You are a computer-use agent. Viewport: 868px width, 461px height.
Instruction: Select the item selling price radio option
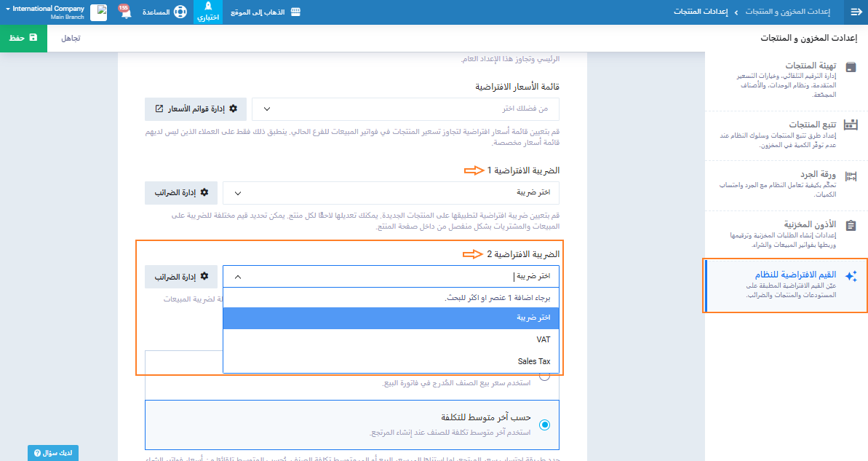[x=544, y=379]
